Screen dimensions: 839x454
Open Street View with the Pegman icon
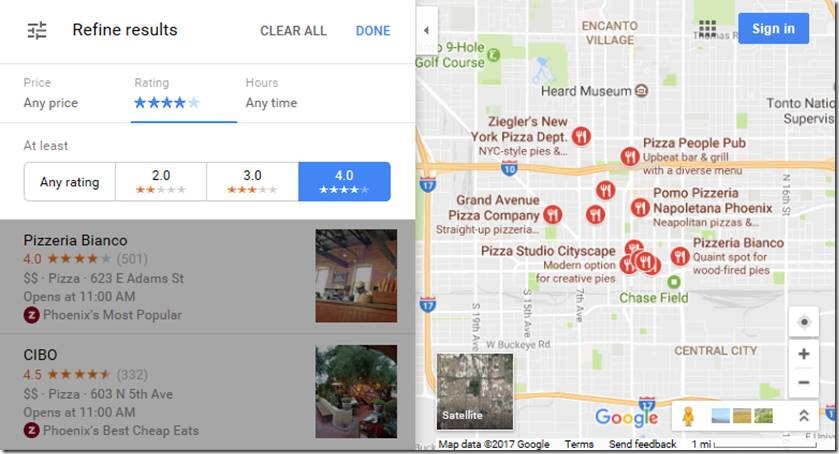688,416
